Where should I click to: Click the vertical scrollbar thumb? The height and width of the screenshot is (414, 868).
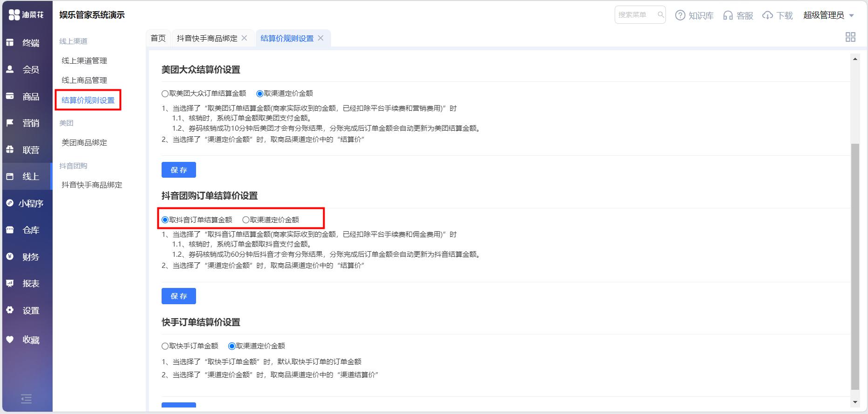[855, 267]
